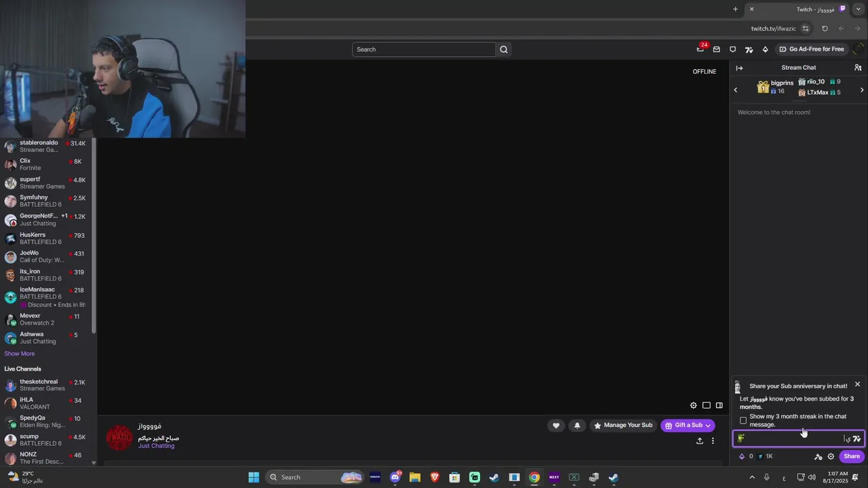Select the Twitch browser tab
The image size is (868, 488).
pyautogui.click(x=799, y=9)
